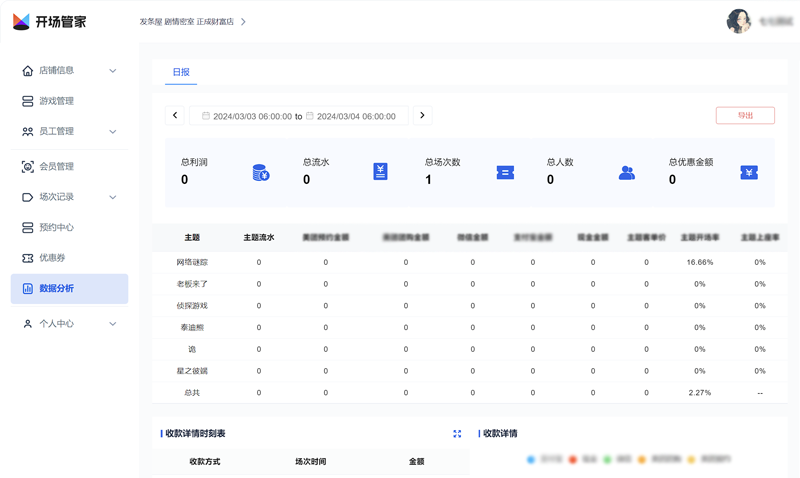This screenshot has height=478, width=800.
Task: Click start date 2024/03/03 06:00:00 field
Action: [x=253, y=116]
